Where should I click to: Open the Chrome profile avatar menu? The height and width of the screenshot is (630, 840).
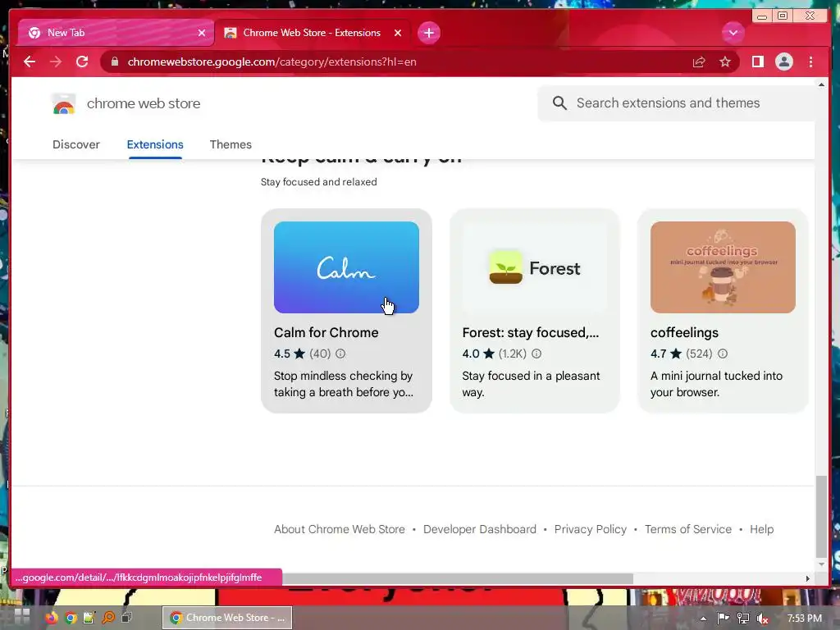coord(783,62)
